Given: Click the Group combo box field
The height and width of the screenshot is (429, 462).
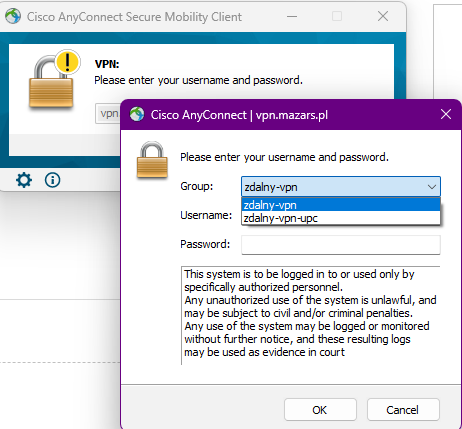Looking at the screenshot, I should click(341, 187).
